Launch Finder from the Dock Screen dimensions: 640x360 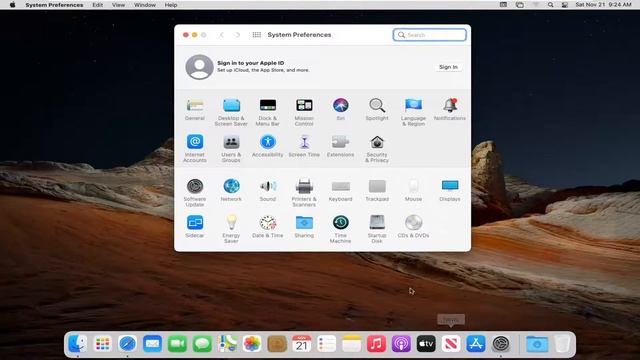(77, 344)
